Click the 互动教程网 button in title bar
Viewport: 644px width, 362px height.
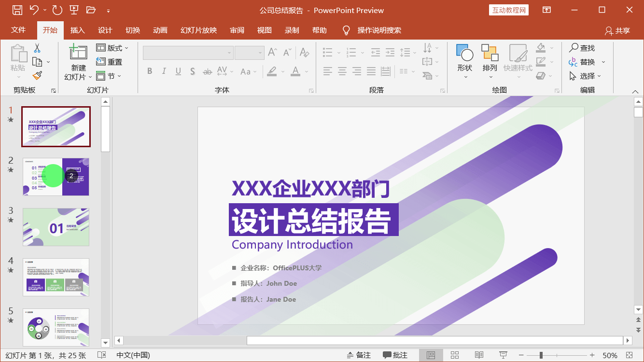509,10
